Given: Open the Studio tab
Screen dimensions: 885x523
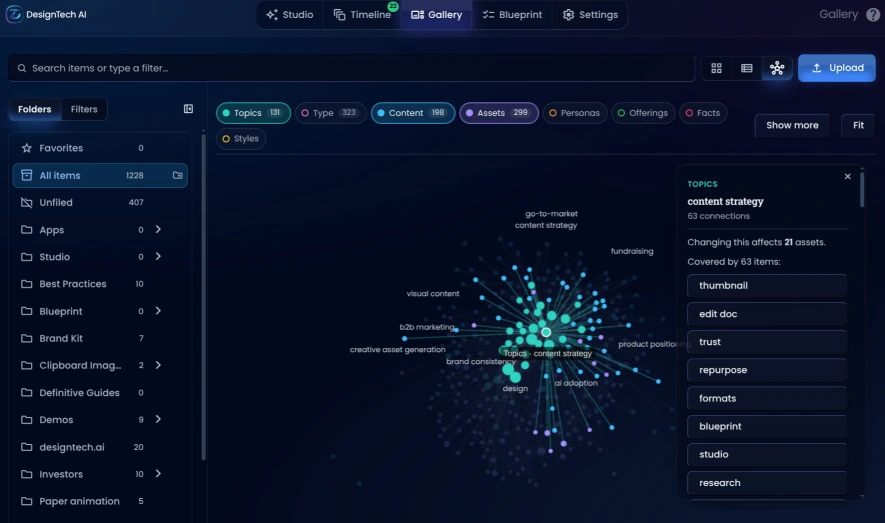Looking at the screenshot, I should coord(290,15).
